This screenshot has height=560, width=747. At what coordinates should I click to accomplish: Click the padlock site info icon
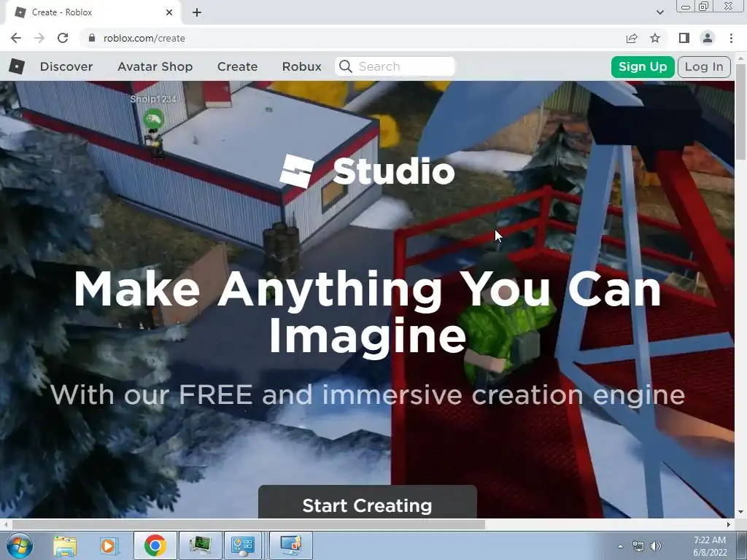(92, 38)
